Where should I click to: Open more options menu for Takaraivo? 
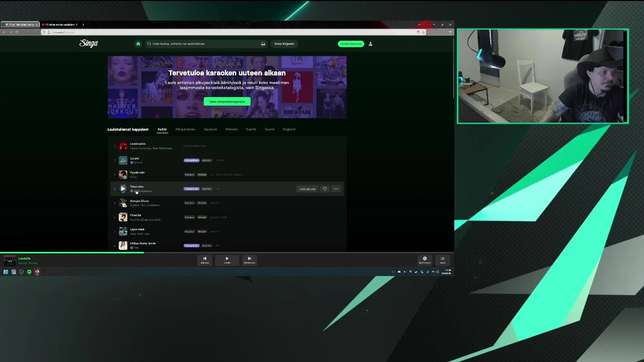pos(336,189)
